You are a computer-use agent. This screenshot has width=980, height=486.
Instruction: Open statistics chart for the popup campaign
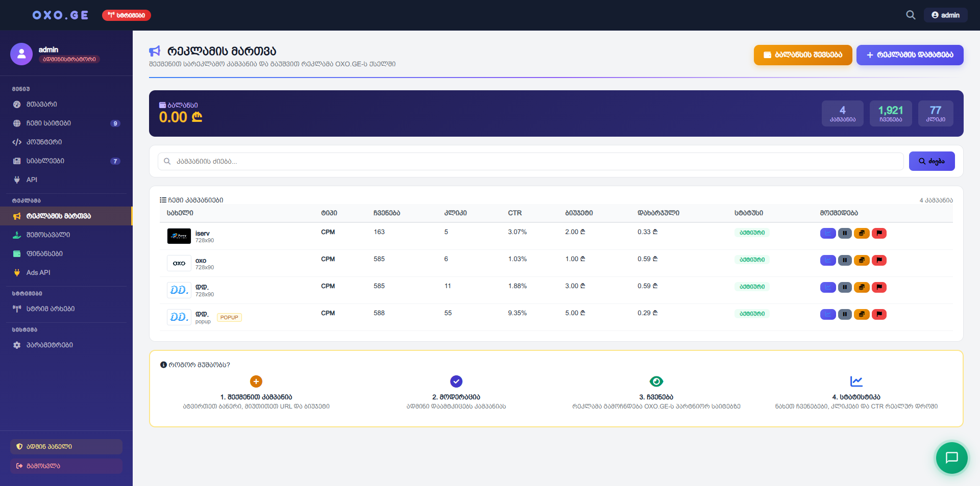[827, 314]
